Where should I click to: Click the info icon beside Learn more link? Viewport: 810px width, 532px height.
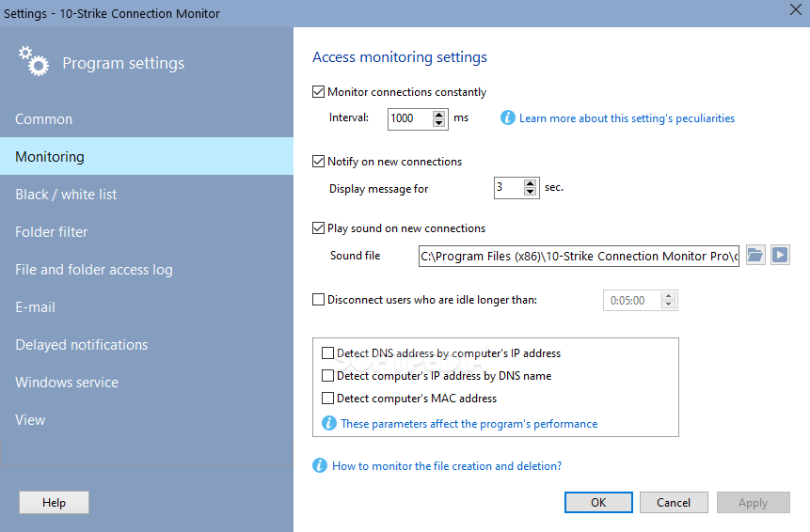coord(508,117)
